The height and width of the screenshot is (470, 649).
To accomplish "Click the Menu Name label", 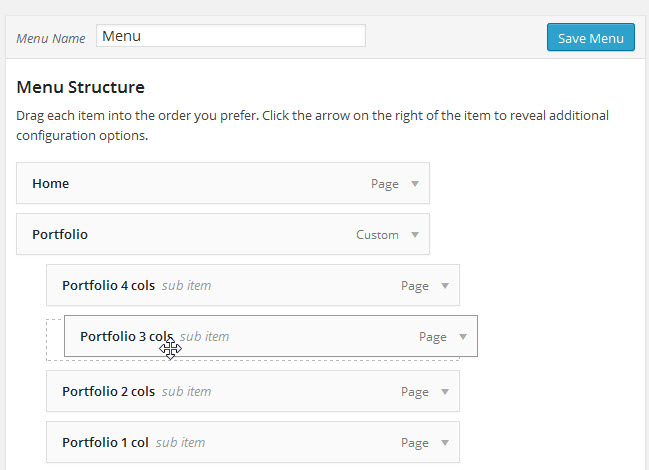I will [51, 38].
